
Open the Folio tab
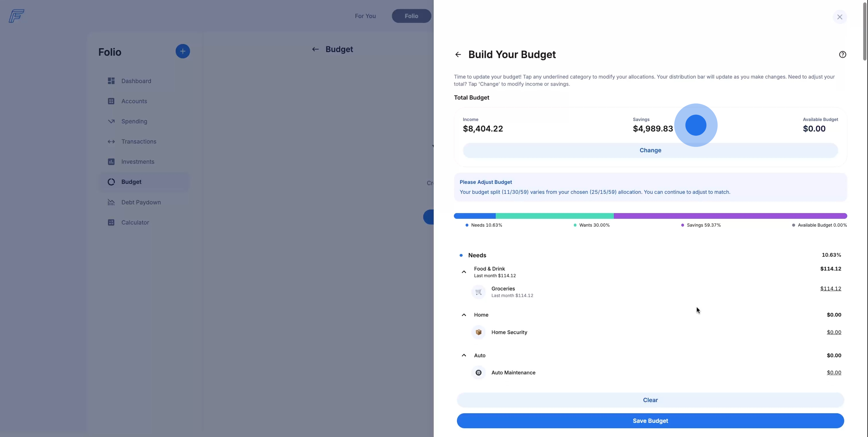411,16
